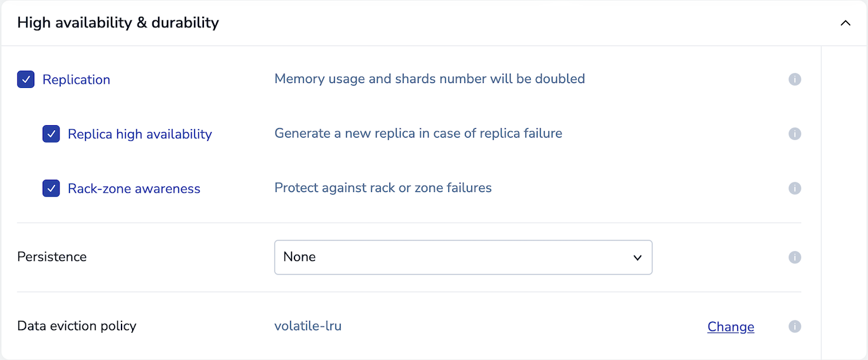Disable the Replica high availability checkbox
This screenshot has width=868, height=360.
(x=51, y=134)
